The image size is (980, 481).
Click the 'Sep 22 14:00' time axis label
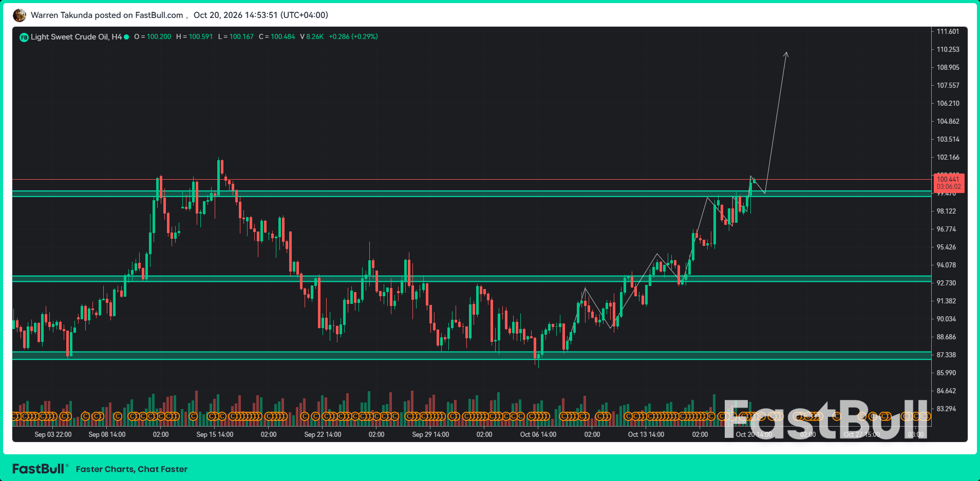[x=323, y=435]
